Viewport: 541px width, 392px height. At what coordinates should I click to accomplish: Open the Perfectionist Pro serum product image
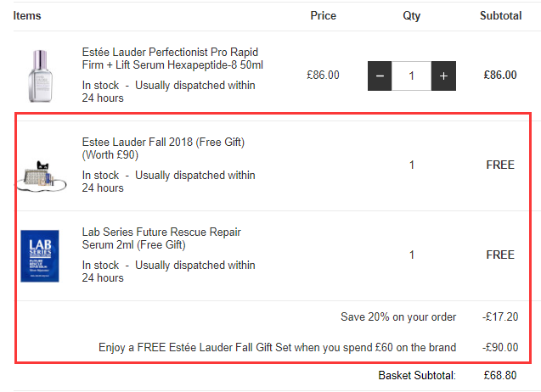coord(40,76)
